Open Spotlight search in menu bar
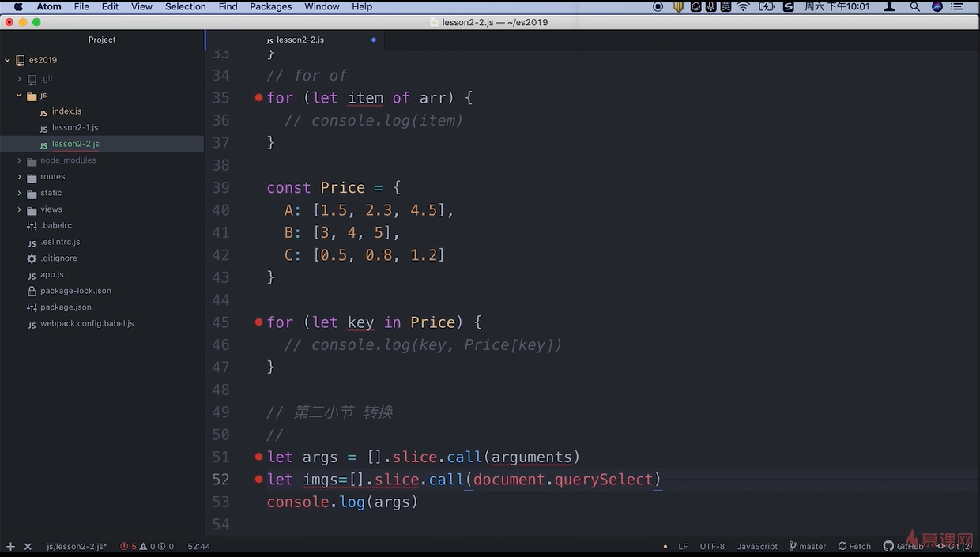 coord(914,6)
